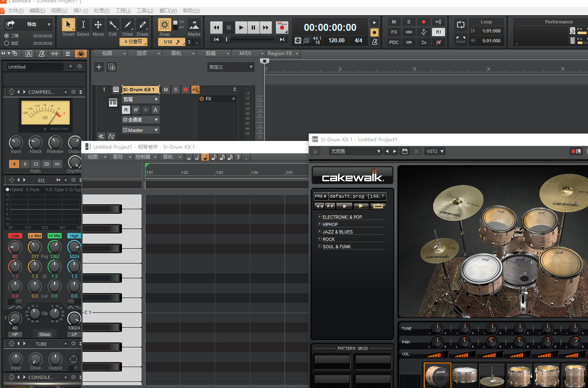
Task: Choose the Select tool in the toolbar
Action: point(83,25)
